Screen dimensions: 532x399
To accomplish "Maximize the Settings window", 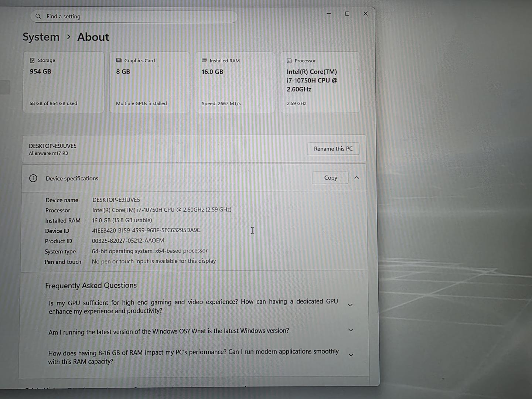I will pyautogui.click(x=347, y=14).
